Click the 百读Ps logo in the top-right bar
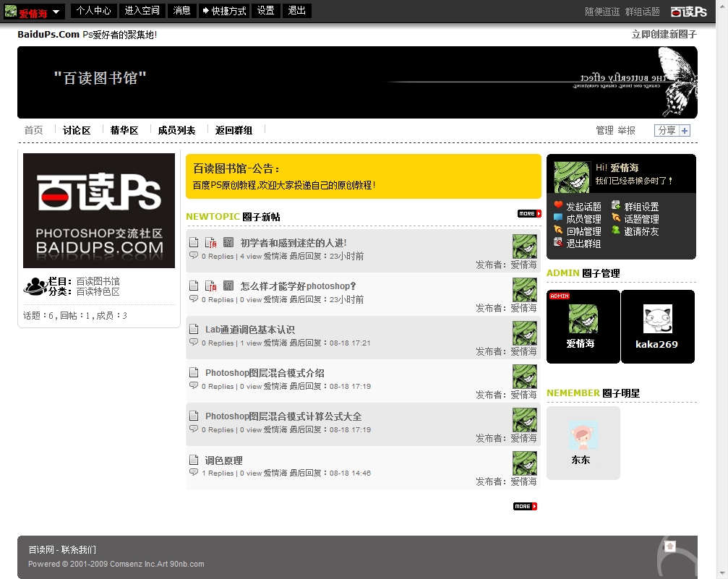This screenshot has height=579, width=728. pyautogui.click(x=688, y=12)
